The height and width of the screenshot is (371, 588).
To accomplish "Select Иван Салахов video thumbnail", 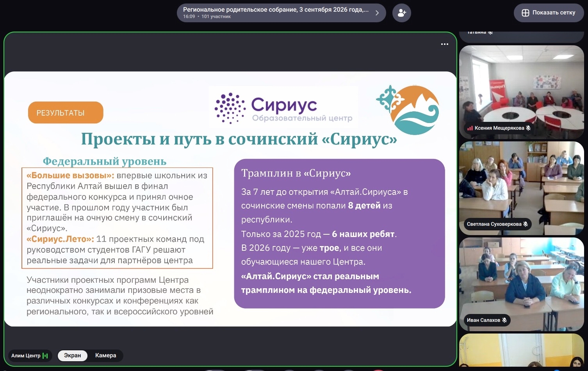I will (x=521, y=284).
